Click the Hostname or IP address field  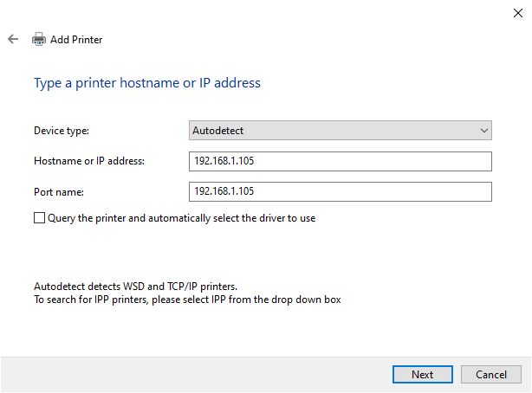click(341, 161)
